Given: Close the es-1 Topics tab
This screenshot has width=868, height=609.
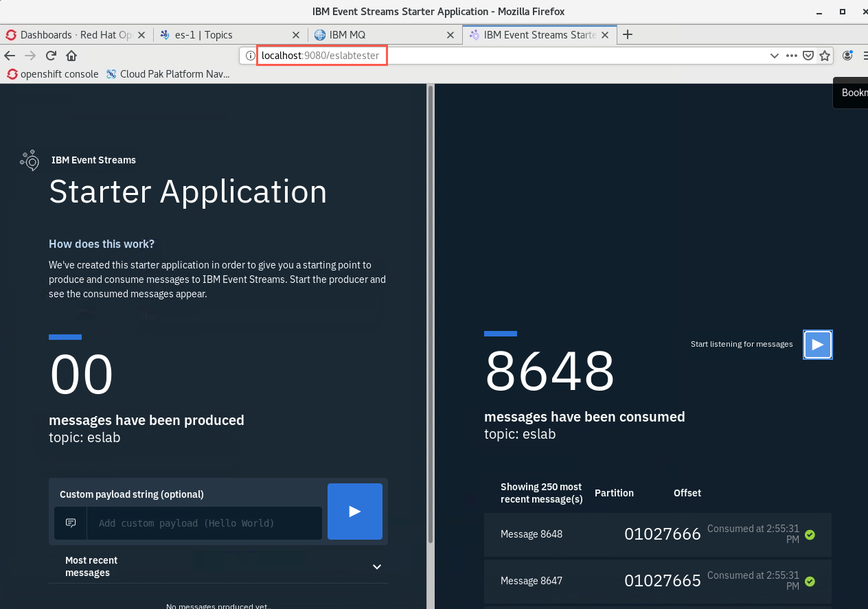Looking at the screenshot, I should pyautogui.click(x=296, y=34).
